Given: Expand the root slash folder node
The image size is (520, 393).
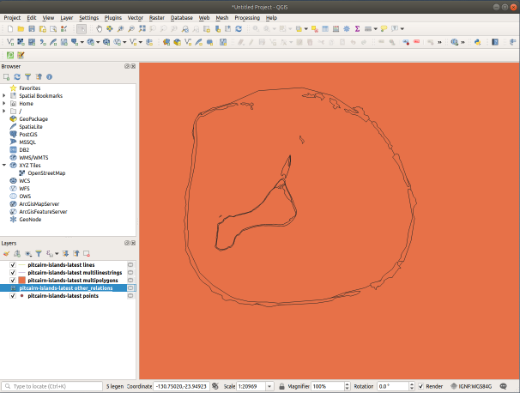Looking at the screenshot, I should (4, 111).
